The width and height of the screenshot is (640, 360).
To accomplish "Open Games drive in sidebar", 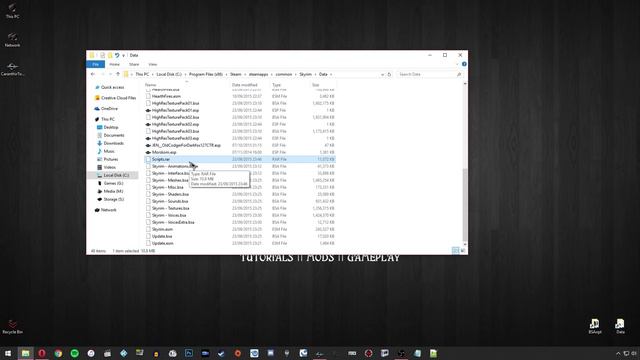I will click(113, 183).
